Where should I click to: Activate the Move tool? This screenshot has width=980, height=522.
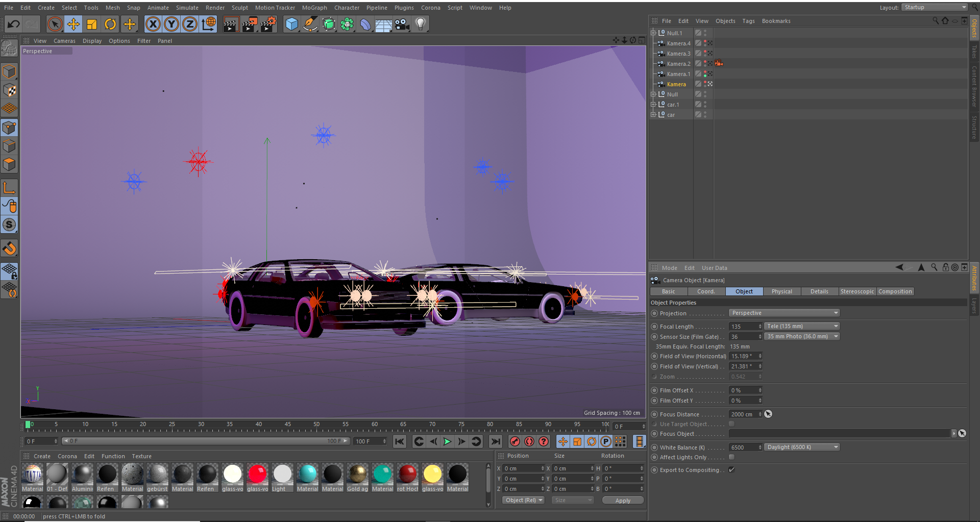(x=73, y=24)
